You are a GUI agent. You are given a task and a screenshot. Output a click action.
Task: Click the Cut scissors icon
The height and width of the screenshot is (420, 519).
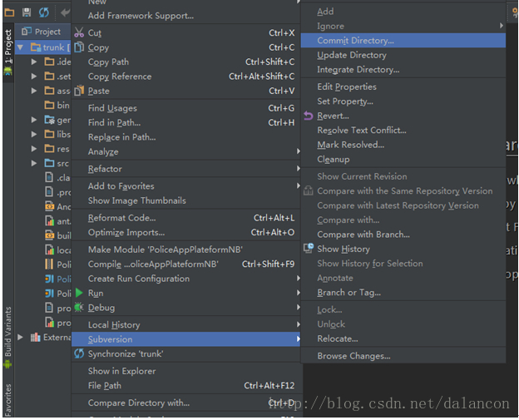pyautogui.click(x=79, y=32)
